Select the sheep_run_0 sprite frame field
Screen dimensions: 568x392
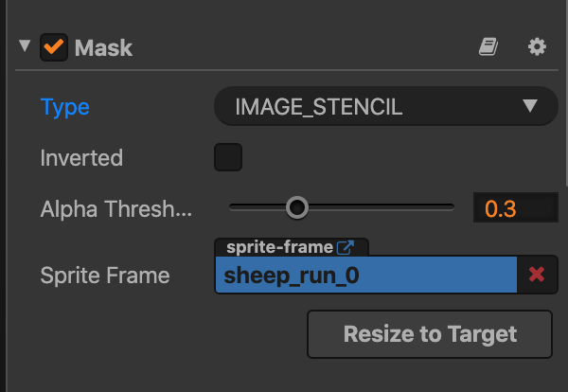[x=365, y=275]
